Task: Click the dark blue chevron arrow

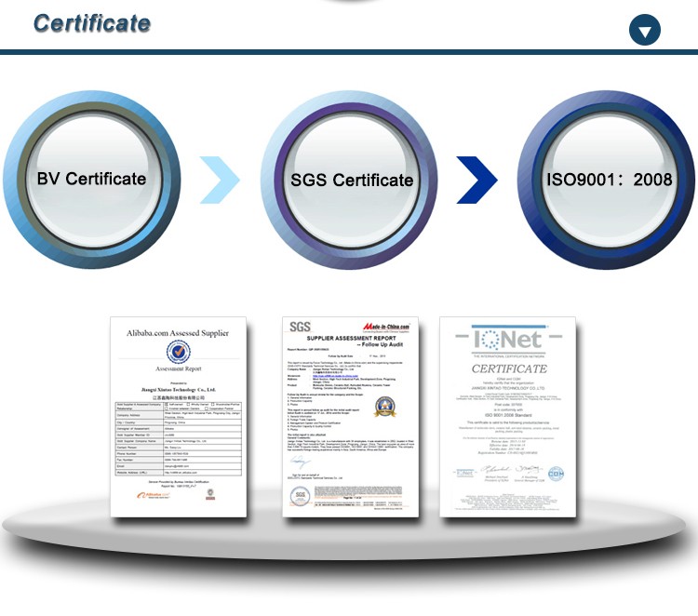Action: [x=477, y=180]
